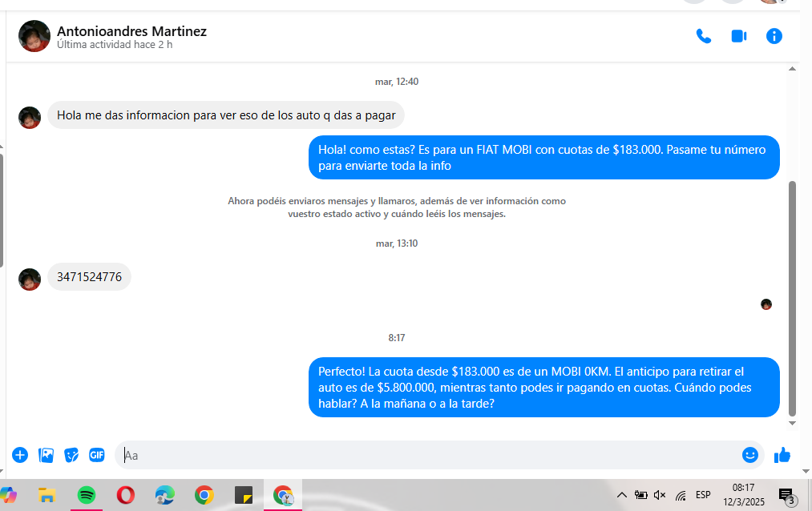Viewport: 812px width, 511px height.
Task: Start a video call in the chat
Action: (739, 36)
